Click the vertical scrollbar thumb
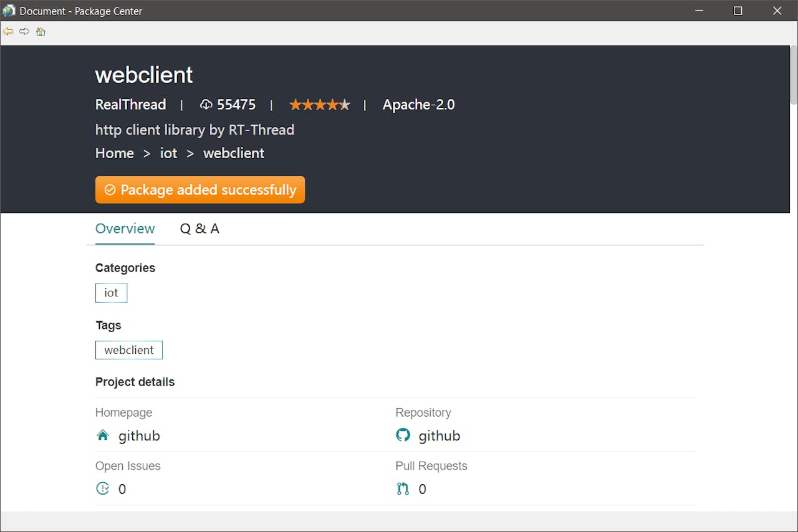This screenshot has height=532, width=798. 794,75
